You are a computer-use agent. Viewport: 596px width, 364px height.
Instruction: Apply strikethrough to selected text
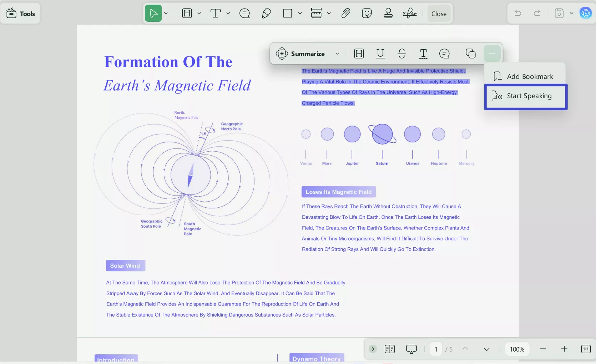pyautogui.click(x=401, y=54)
